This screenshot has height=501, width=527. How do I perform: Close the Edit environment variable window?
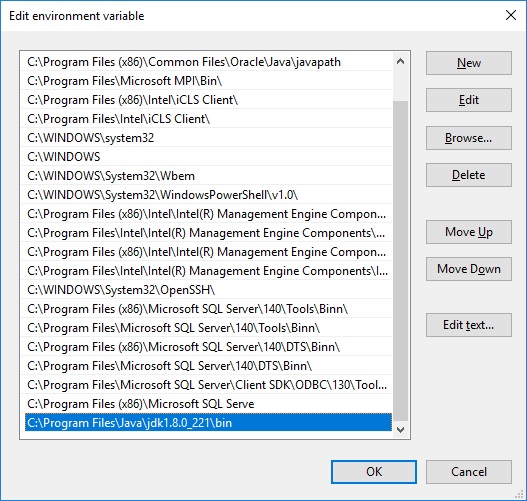coord(511,15)
